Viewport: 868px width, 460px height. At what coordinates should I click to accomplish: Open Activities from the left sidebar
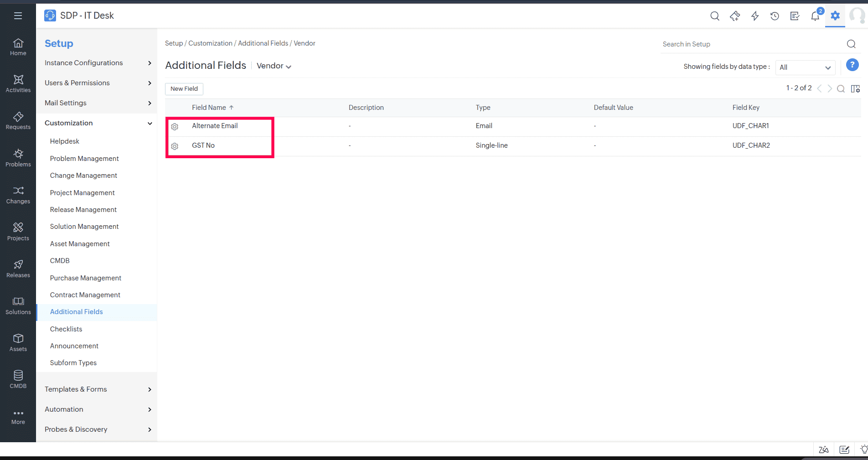pos(18,84)
